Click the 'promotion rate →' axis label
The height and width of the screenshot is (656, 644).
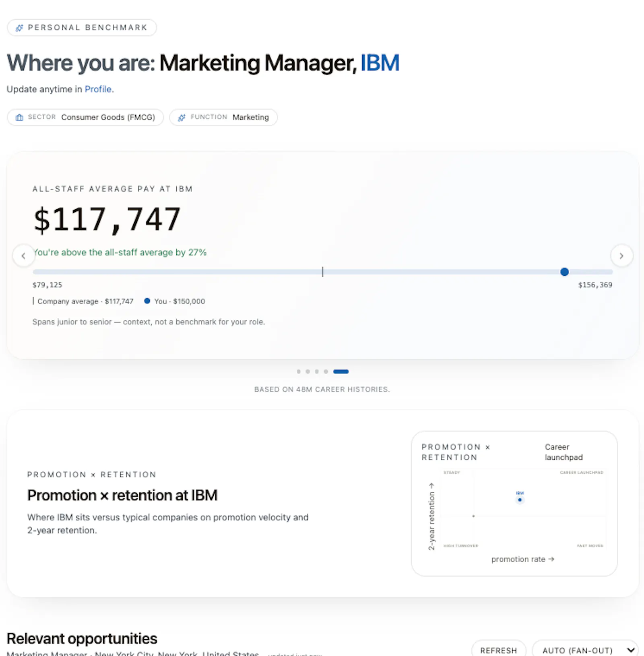click(523, 559)
